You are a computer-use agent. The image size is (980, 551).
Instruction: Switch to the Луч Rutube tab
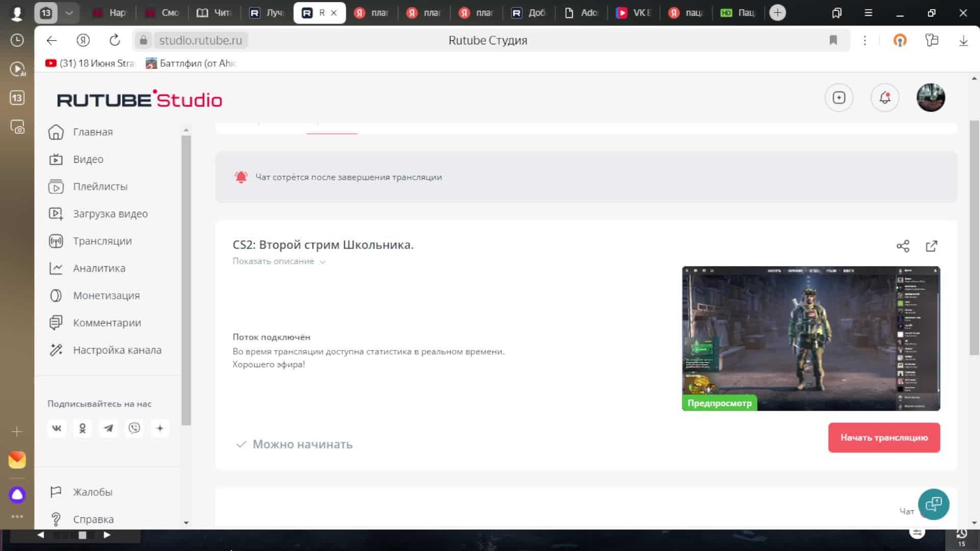click(x=266, y=13)
